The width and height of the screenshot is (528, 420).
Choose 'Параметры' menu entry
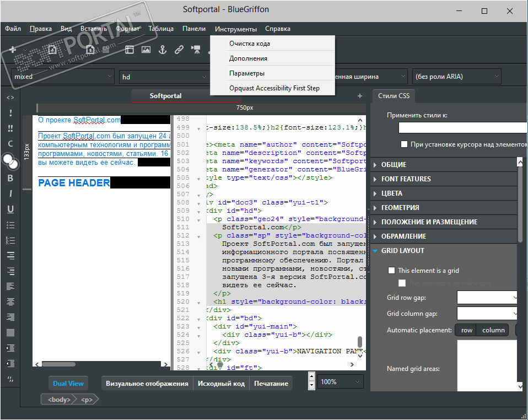tap(272, 73)
